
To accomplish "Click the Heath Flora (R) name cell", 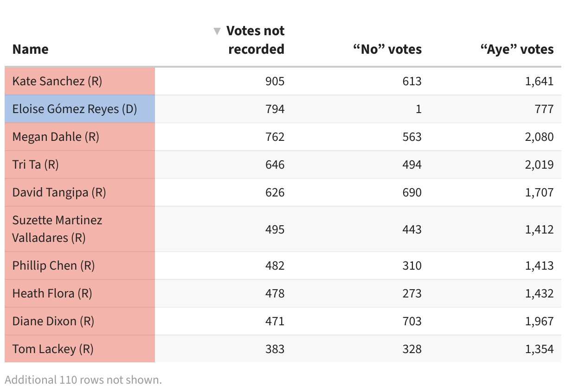I will (52, 293).
